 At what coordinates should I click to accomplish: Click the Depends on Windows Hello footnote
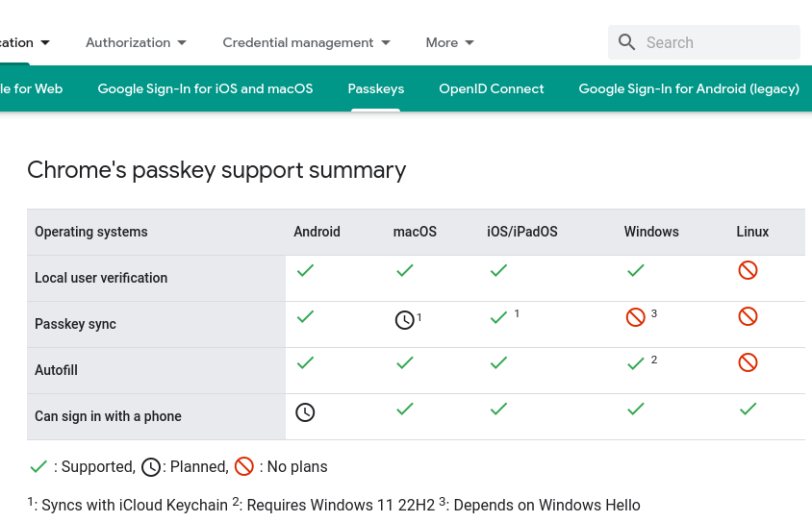coord(540,505)
